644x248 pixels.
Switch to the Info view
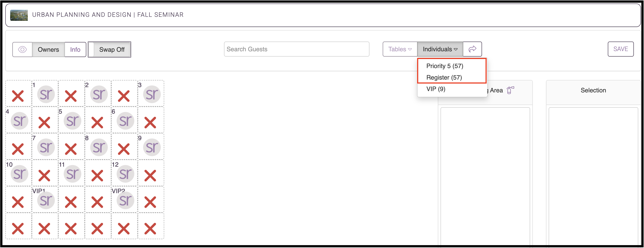75,50
